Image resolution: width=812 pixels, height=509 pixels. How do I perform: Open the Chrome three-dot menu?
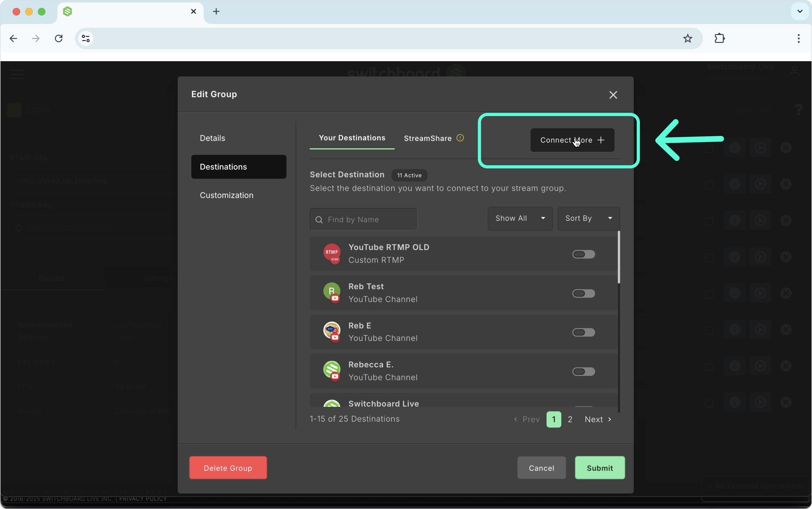tap(798, 38)
